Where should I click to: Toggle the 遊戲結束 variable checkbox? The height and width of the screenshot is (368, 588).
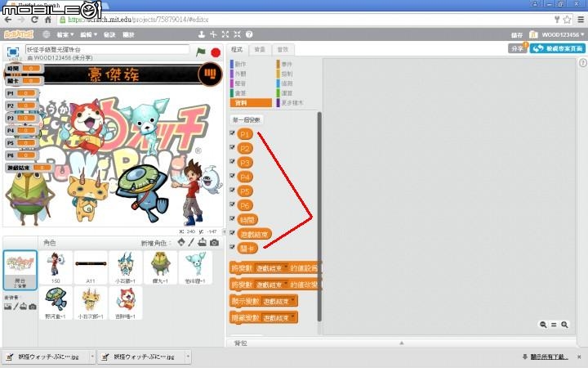(x=232, y=233)
